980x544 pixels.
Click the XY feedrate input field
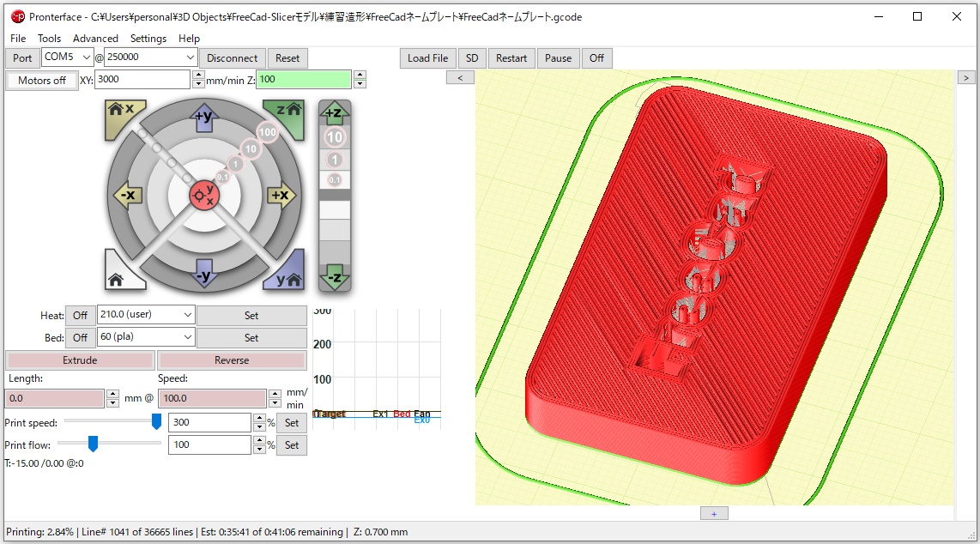pyautogui.click(x=142, y=79)
